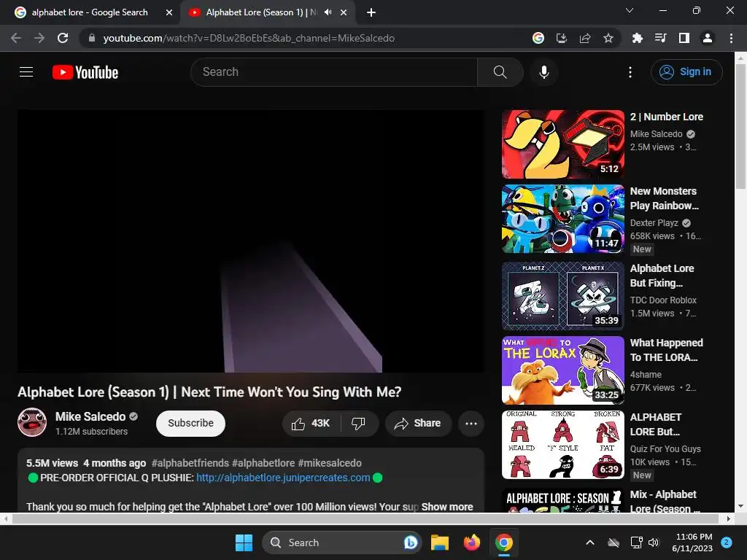Image resolution: width=747 pixels, height=560 pixels.
Task: Open 2 | Number Lore thumbnail
Action: [x=563, y=144]
